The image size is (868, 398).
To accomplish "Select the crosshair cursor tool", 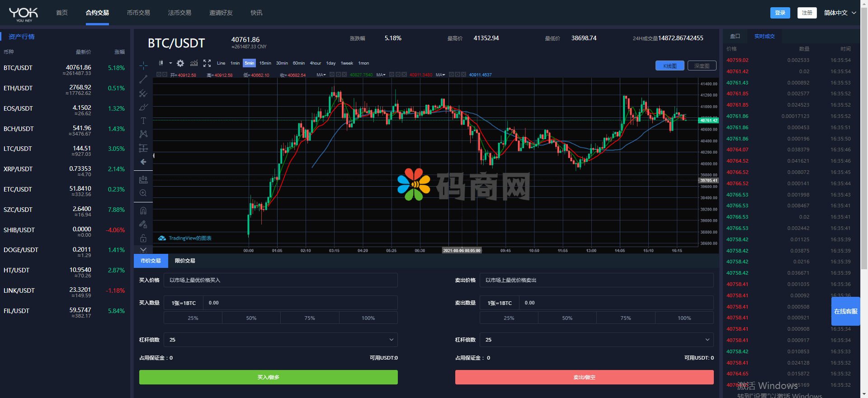I will 143,66.
